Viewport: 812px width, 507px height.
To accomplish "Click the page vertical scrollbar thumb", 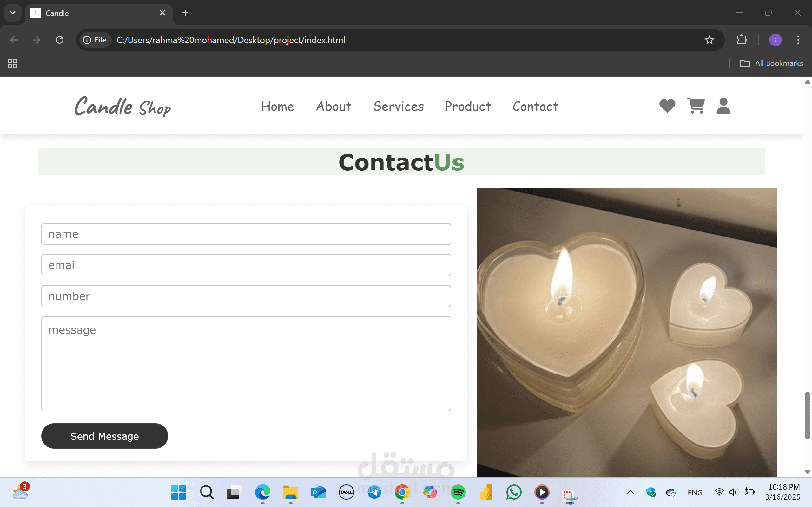I will pos(807,415).
